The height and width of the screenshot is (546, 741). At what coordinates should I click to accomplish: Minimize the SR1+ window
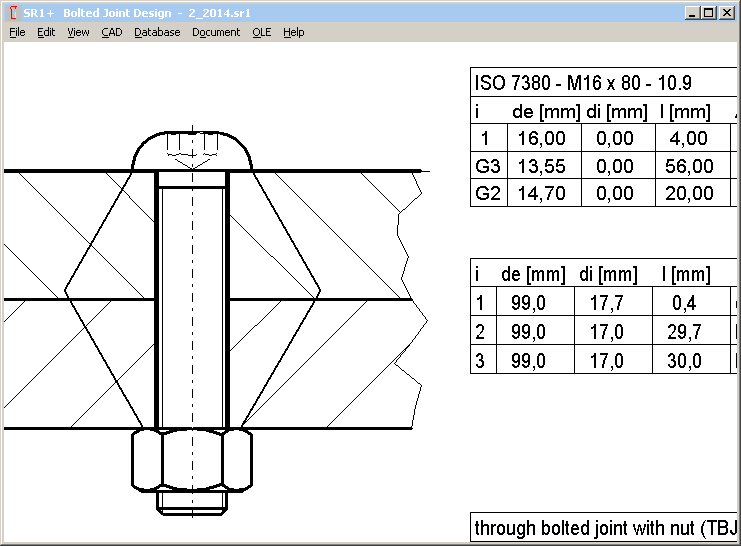692,13
